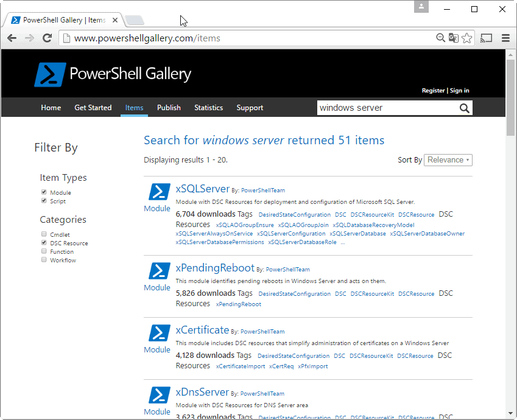Click the xSQLAOGroupJoin resource tag
This screenshot has width=517, height=420.
point(303,225)
